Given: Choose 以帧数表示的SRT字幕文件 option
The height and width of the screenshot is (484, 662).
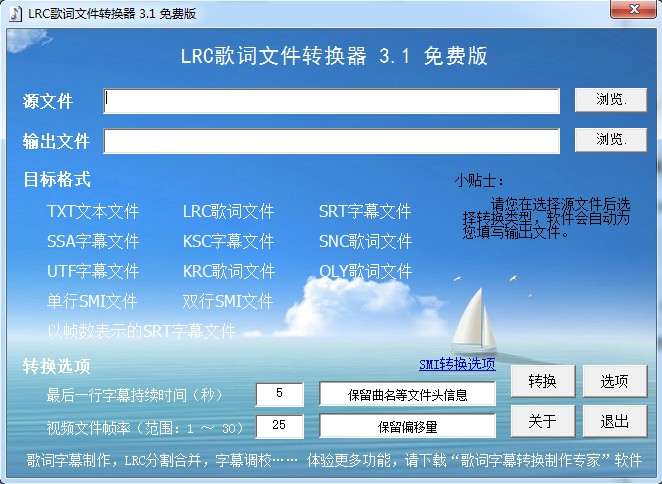Looking at the screenshot, I should (x=141, y=331).
